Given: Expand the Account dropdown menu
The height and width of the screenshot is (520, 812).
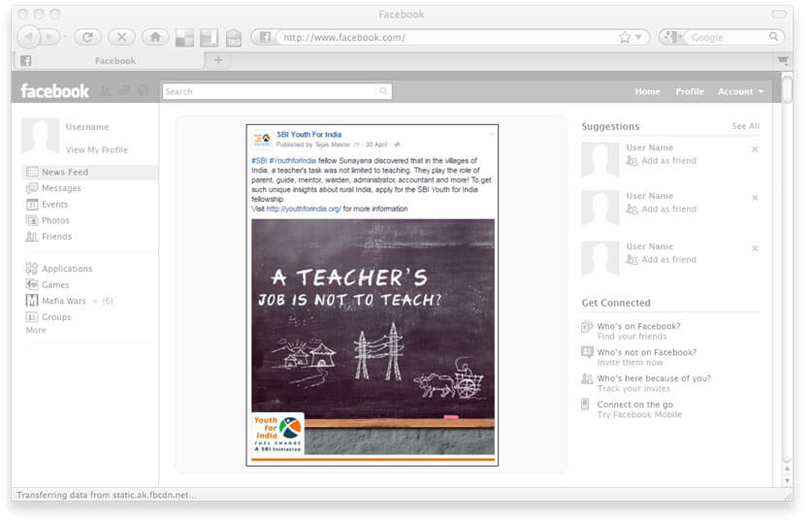Looking at the screenshot, I should pyautogui.click(x=740, y=91).
